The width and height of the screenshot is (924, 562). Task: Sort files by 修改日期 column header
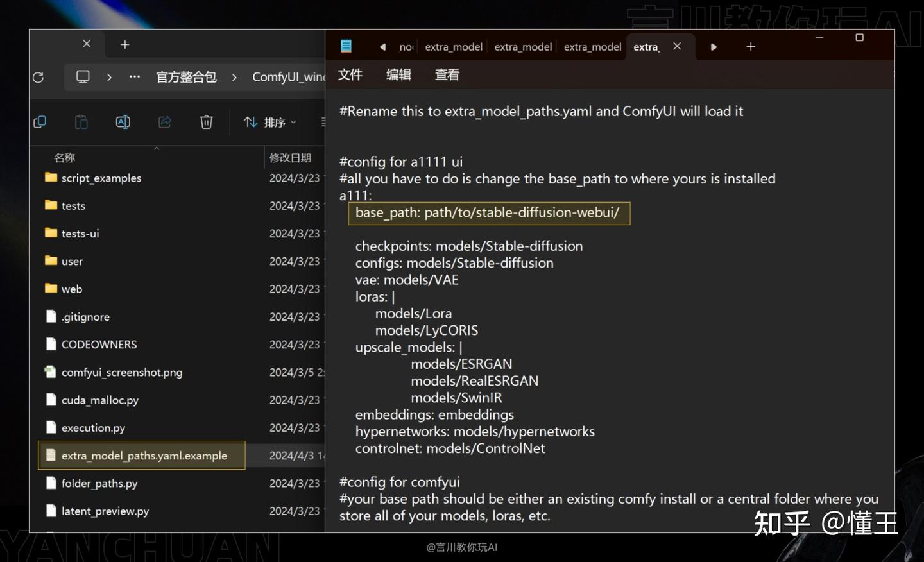[290, 157]
